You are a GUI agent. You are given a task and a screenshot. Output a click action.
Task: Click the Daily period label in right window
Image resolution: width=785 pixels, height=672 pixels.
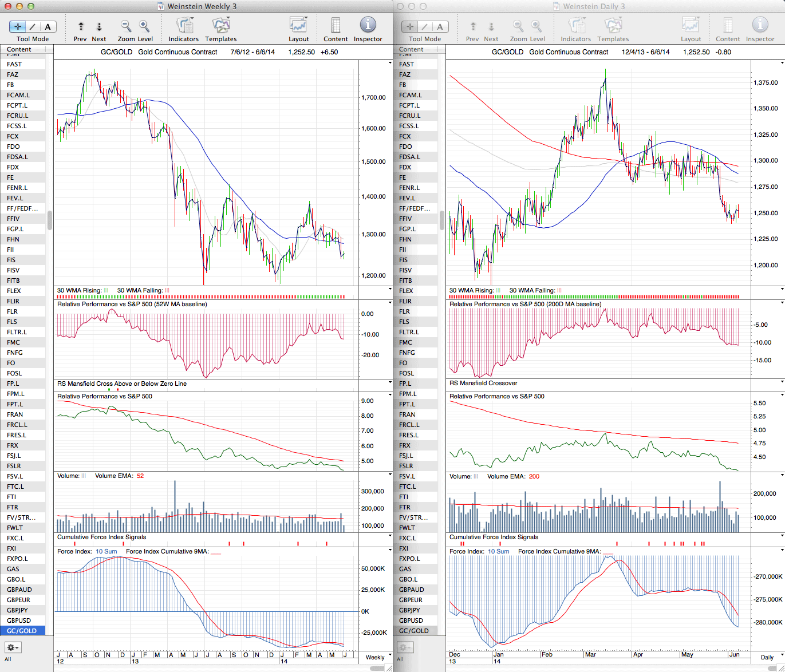[x=767, y=657]
